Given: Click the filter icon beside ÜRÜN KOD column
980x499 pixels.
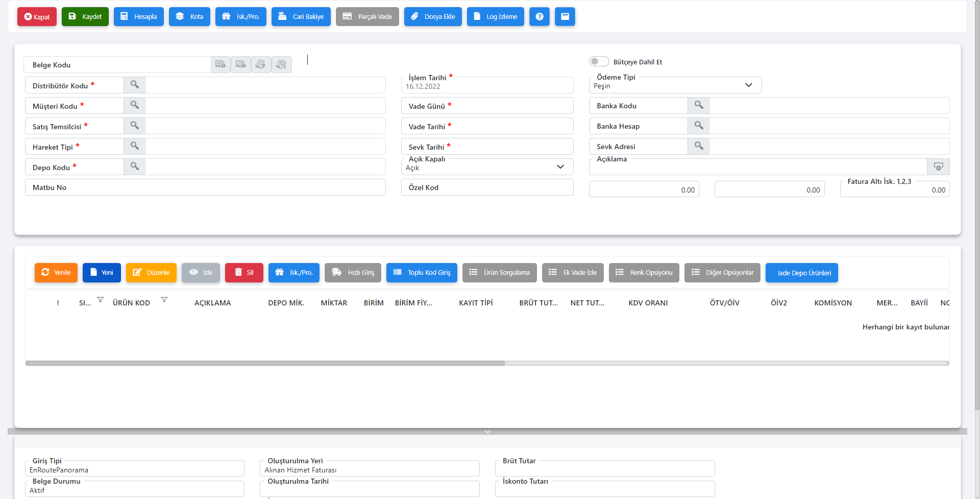Looking at the screenshot, I should click(164, 300).
